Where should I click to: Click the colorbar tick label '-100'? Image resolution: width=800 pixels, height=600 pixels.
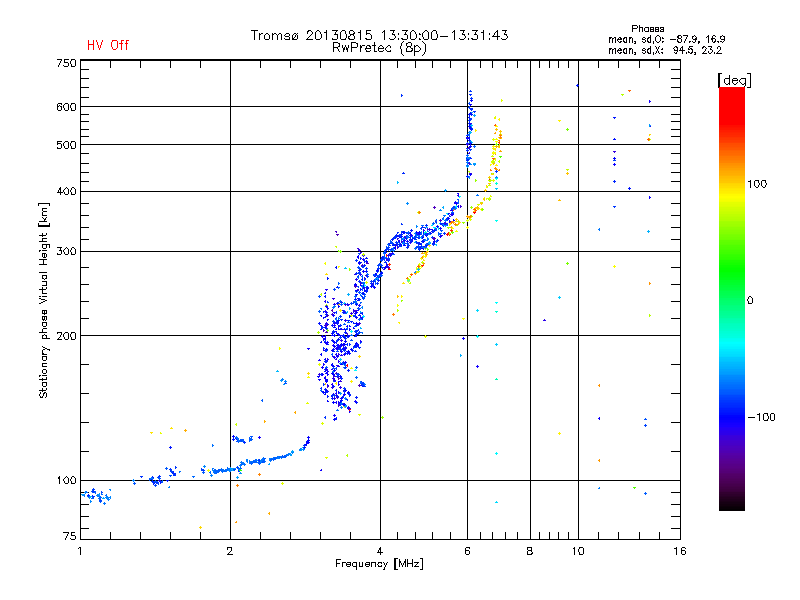762,417
